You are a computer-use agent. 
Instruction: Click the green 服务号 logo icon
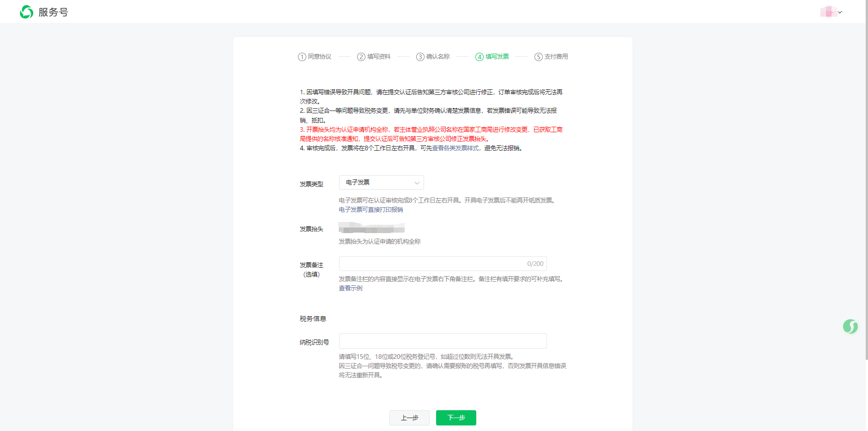point(26,12)
